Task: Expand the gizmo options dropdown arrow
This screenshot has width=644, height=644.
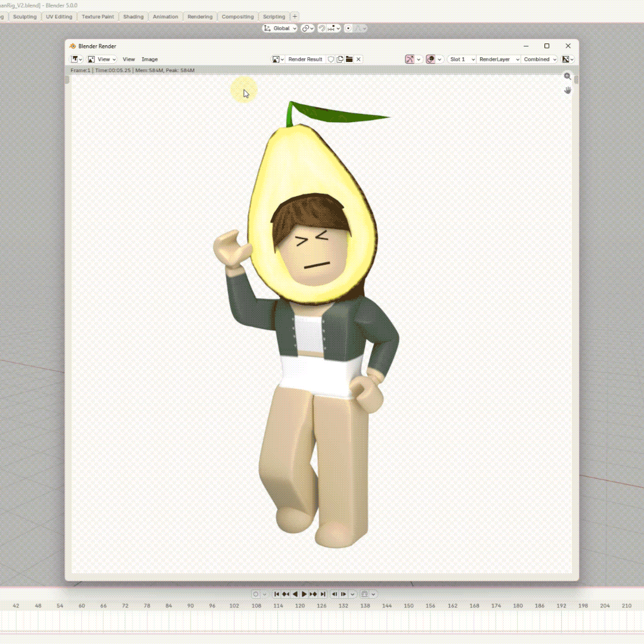Action: point(419,59)
